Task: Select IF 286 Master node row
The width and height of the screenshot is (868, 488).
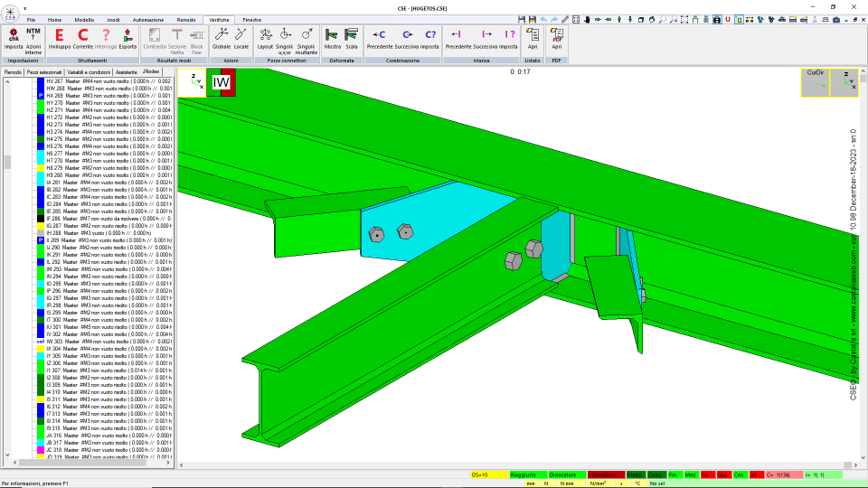Action: coord(104,219)
